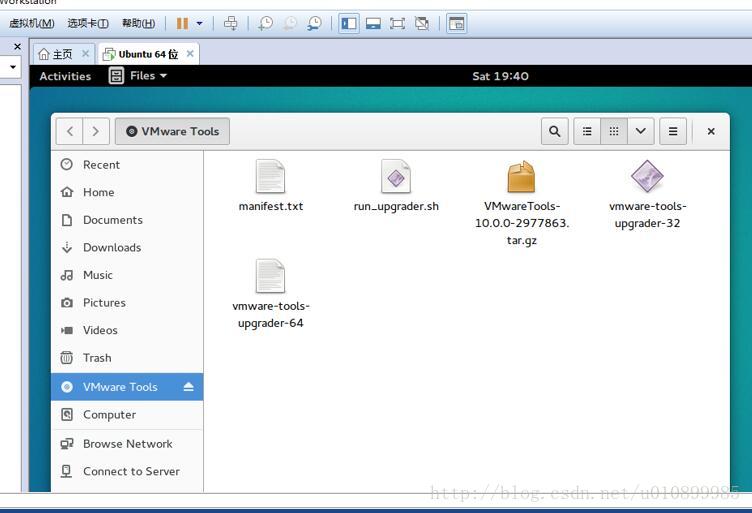Open Computer in the sidebar

pyautogui.click(x=127, y=415)
